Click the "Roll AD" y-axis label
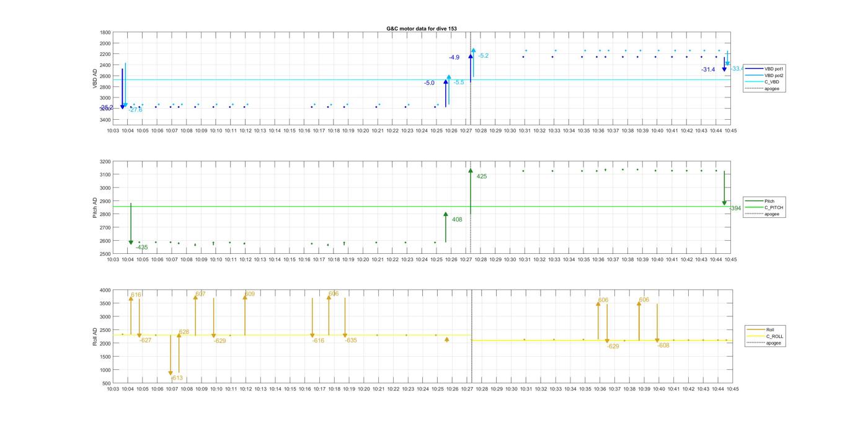 click(x=95, y=336)
